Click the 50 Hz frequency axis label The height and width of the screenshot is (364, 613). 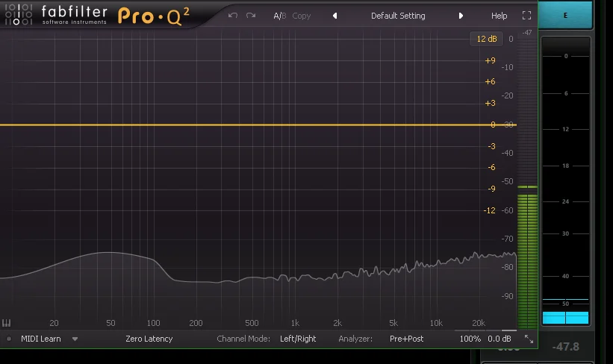click(x=111, y=323)
